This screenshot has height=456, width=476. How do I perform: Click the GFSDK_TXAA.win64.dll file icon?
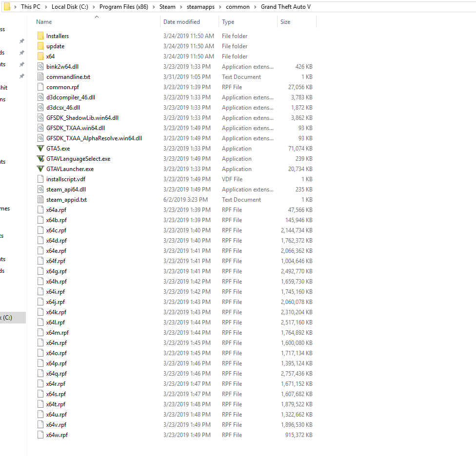[40, 128]
